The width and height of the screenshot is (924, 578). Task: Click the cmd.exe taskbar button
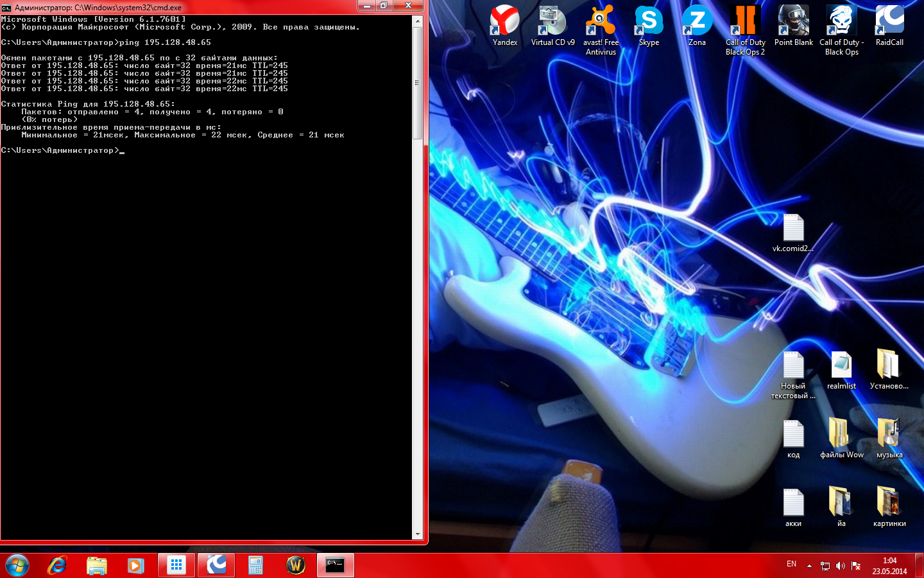pyautogui.click(x=336, y=565)
